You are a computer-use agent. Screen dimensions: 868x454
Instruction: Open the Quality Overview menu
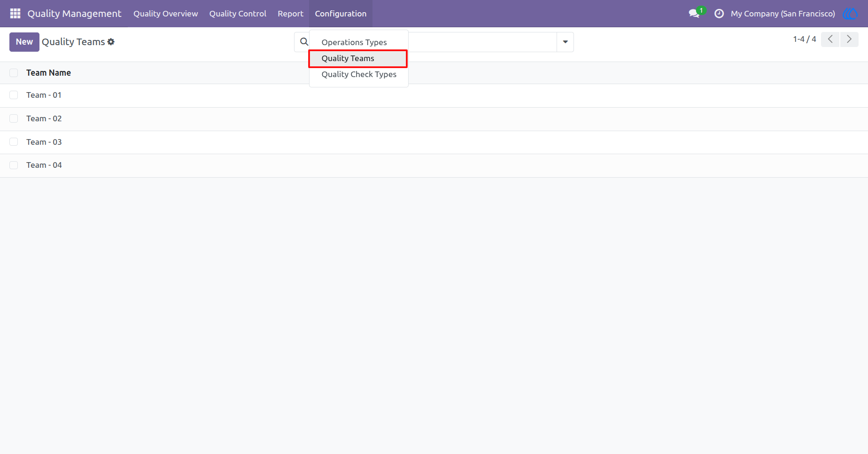coord(165,14)
